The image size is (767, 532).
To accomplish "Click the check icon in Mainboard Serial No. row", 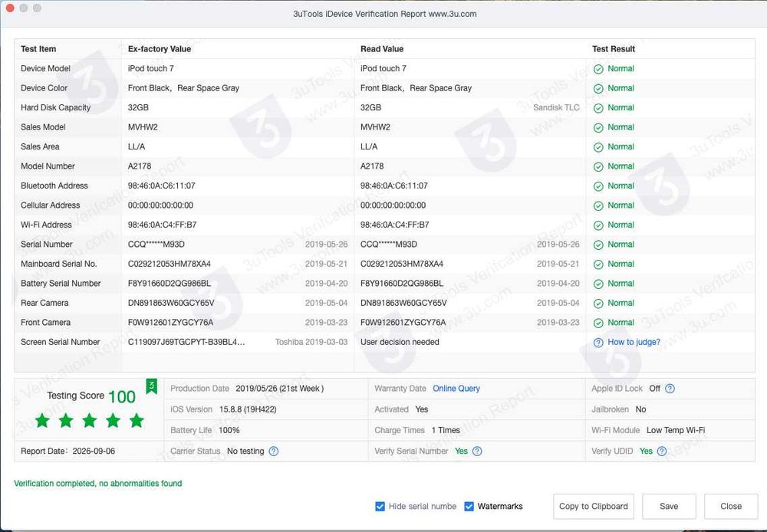I will click(x=598, y=264).
